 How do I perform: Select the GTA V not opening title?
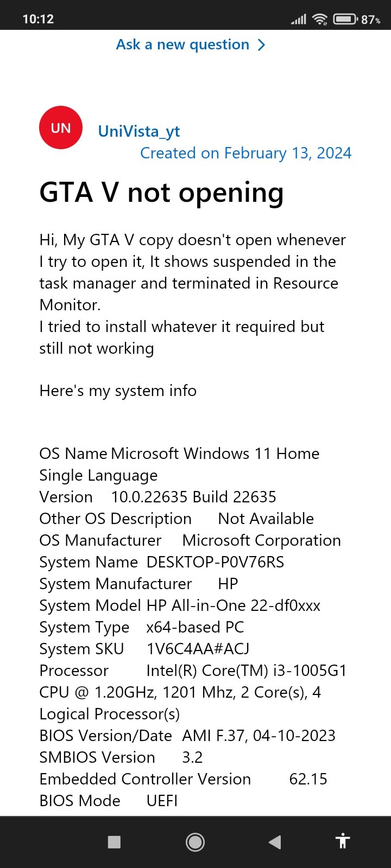point(161,193)
